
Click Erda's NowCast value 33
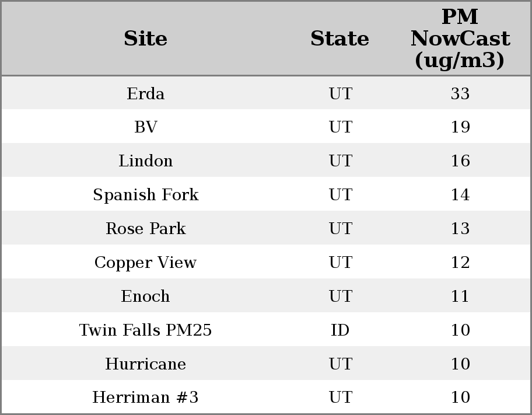point(460,93)
